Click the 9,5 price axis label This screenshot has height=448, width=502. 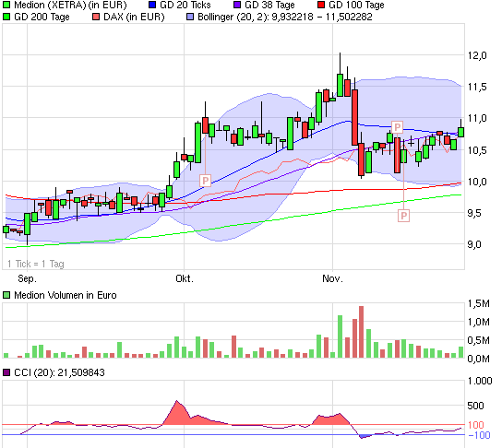tap(474, 213)
